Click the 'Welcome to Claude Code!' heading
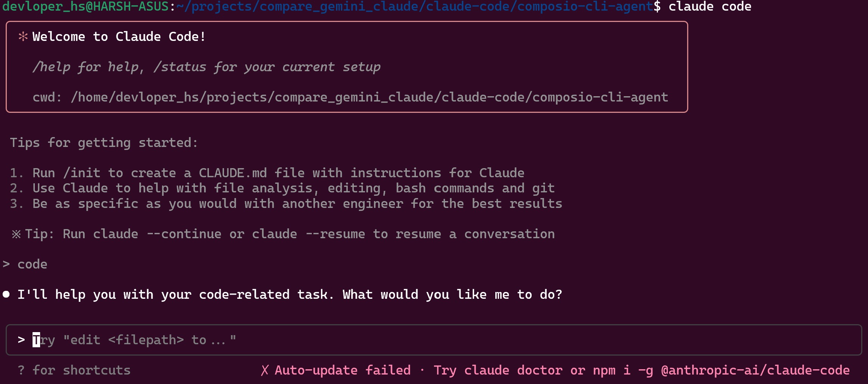Viewport: 868px width, 384px height. (x=120, y=37)
